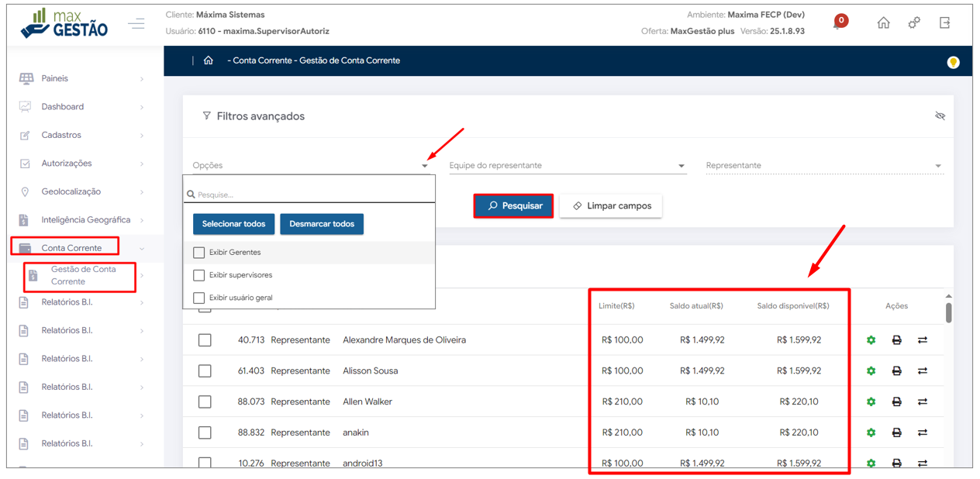Tick the Exibir usuário geral checkbox

click(x=199, y=298)
